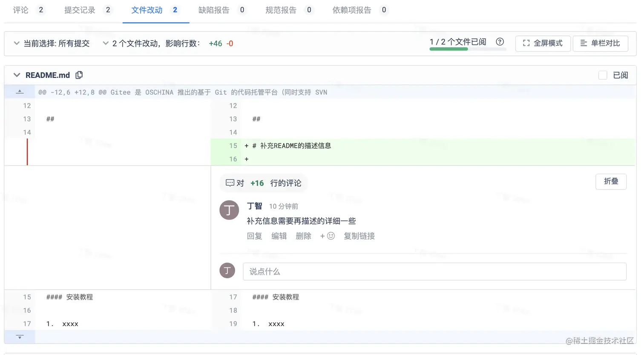Screen dimensions: 644x355
Task: Copy the README.md file path icon
Action: (x=79, y=75)
